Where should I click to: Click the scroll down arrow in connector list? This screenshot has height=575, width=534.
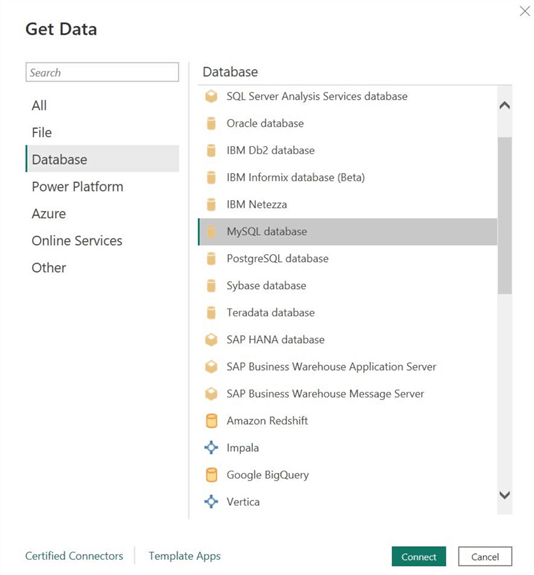(505, 495)
